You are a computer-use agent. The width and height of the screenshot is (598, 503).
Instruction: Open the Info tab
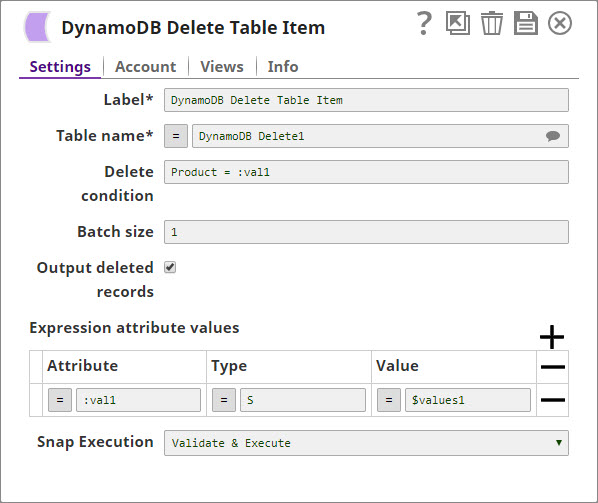(283, 67)
